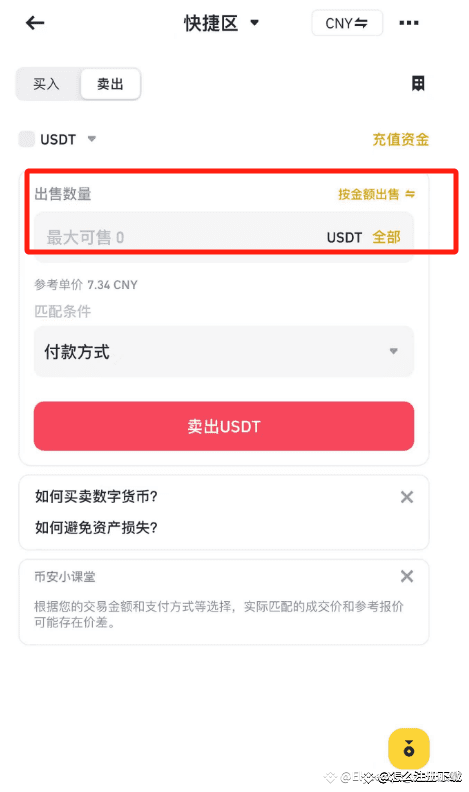Tap the yellow floating assistant icon
Screen dimensions: 469x792
tap(408, 749)
